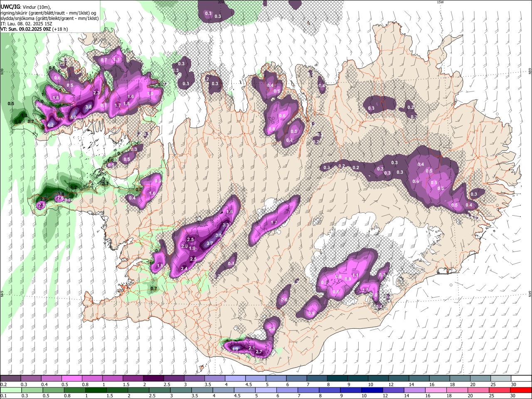Pick the 30 bright red swatch in lower legend
Image resolution: width=532 pixels, height=399 pixels.
pyautogui.click(x=521, y=390)
